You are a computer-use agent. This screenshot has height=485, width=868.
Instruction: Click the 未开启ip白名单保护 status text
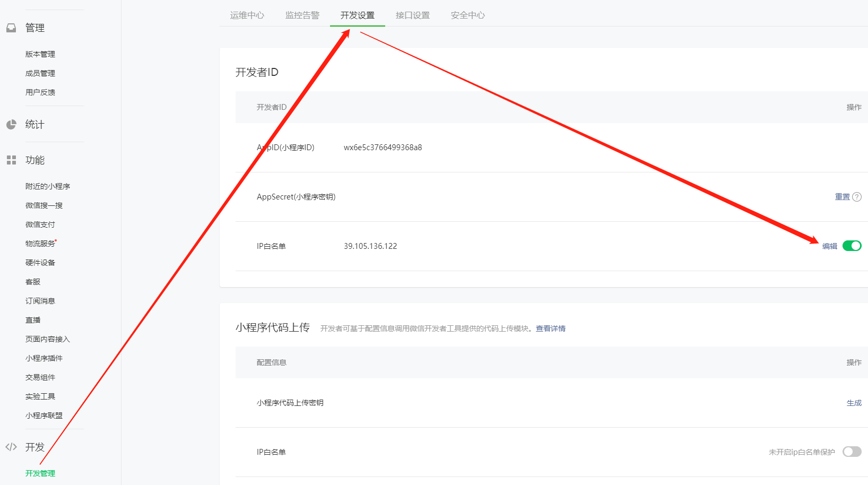click(x=802, y=452)
